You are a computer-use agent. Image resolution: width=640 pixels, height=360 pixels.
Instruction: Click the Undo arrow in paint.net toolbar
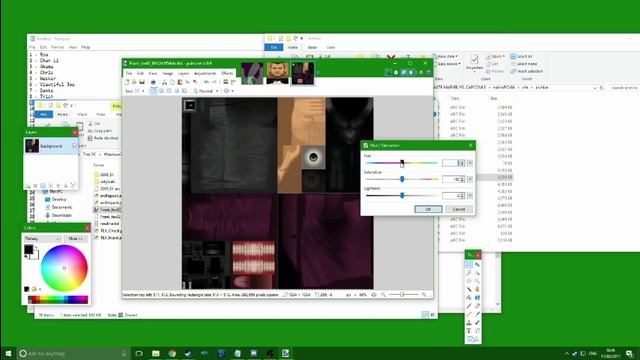pyautogui.click(x=206, y=82)
